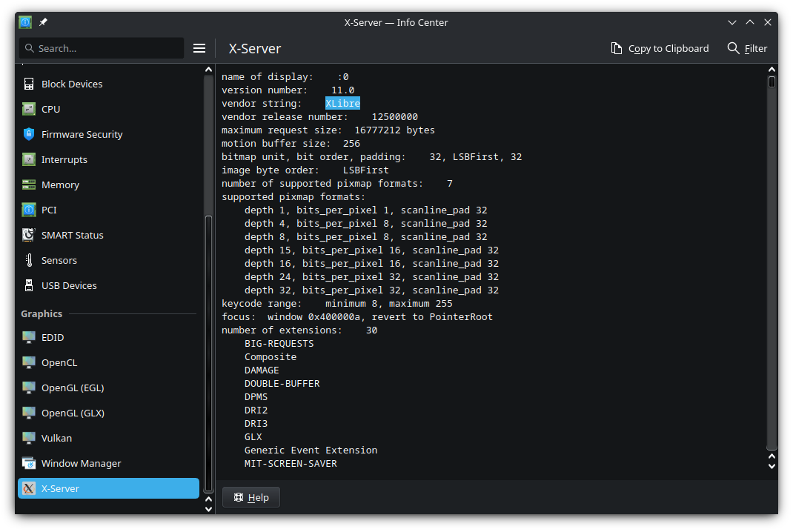Click the name of display :0 line

285,77
